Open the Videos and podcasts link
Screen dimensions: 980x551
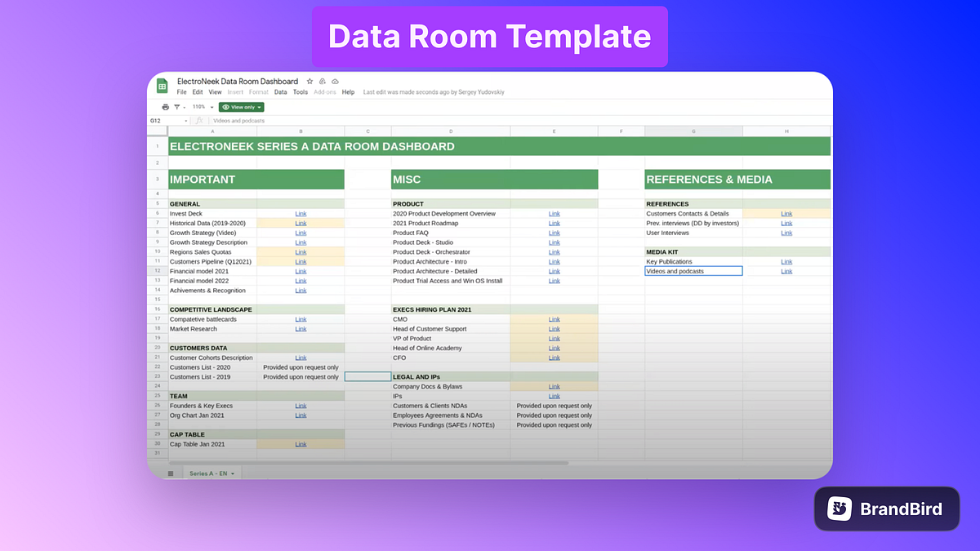point(786,271)
